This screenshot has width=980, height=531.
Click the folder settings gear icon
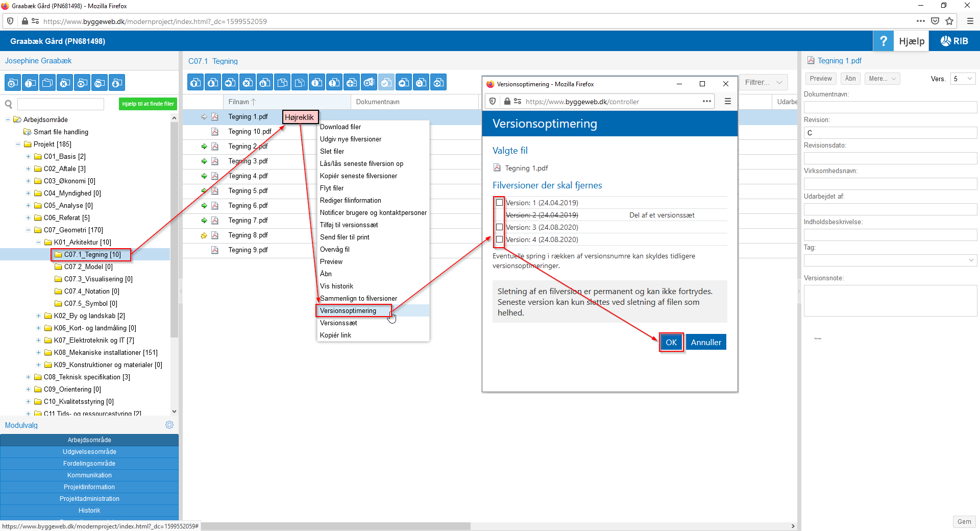coord(13,83)
